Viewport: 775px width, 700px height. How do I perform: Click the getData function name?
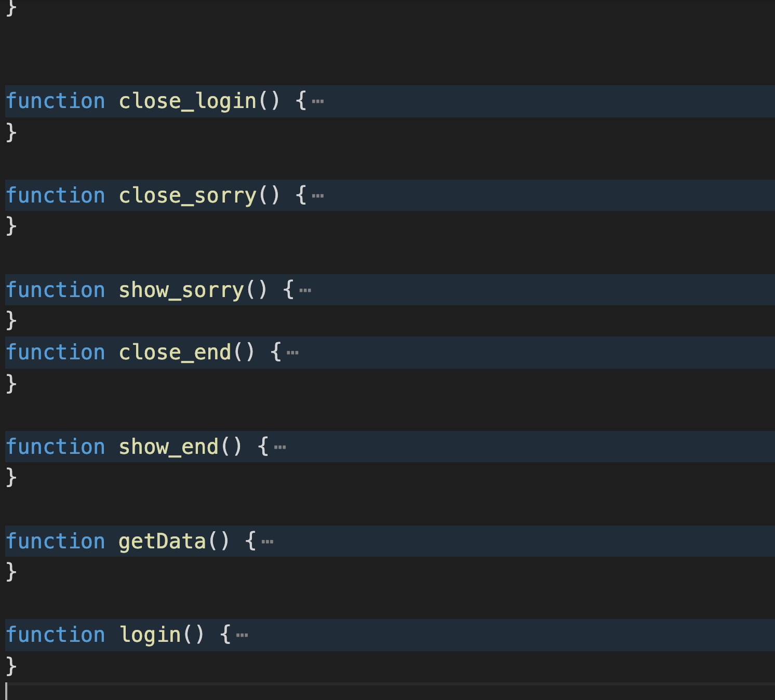point(162,542)
